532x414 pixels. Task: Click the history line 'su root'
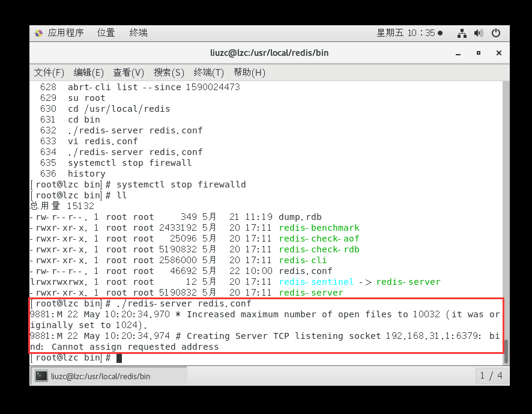(x=86, y=98)
